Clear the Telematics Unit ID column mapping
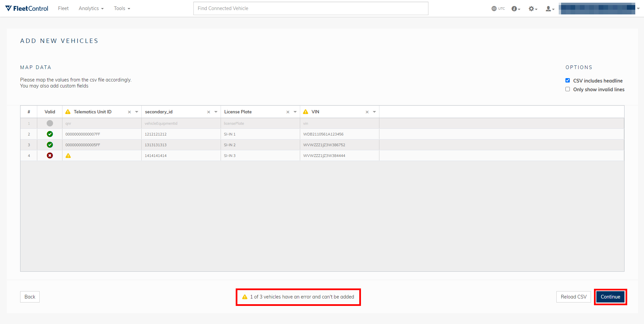Screen dimensions: 644x324 [129, 112]
